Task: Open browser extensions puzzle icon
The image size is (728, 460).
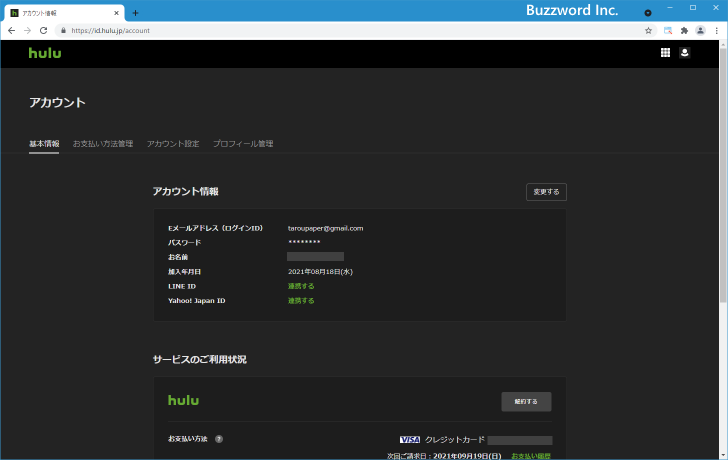Action: coord(684,31)
